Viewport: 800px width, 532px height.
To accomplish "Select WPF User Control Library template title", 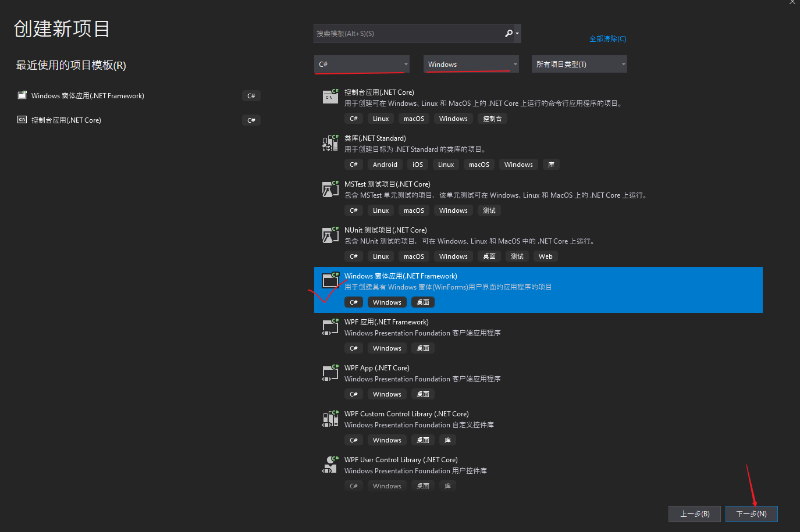I will [x=401, y=460].
